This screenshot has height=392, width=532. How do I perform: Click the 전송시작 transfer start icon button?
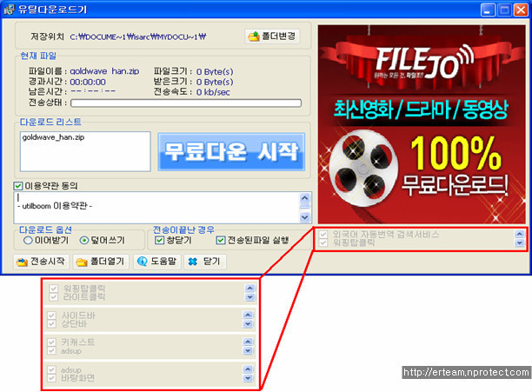pos(41,261)
